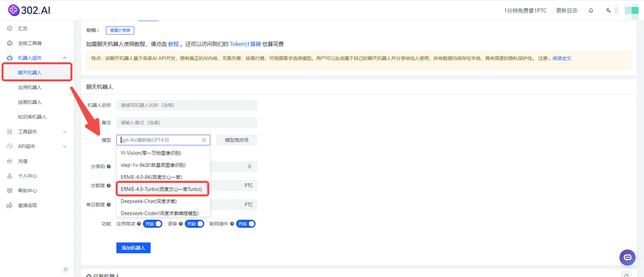Screen dimensions: 644x277
Task: Click the 工具超市 grid icon
Action: pos(10,132)
